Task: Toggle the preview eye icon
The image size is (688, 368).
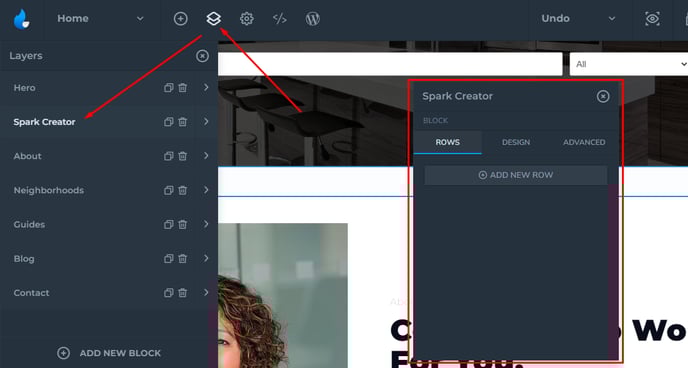Action: [652, 18]
